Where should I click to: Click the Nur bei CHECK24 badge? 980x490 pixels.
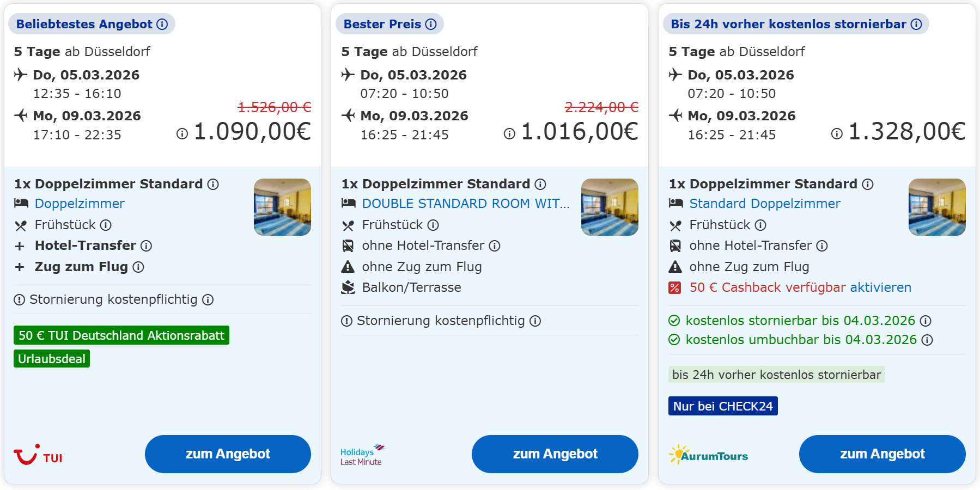point(723,406)
